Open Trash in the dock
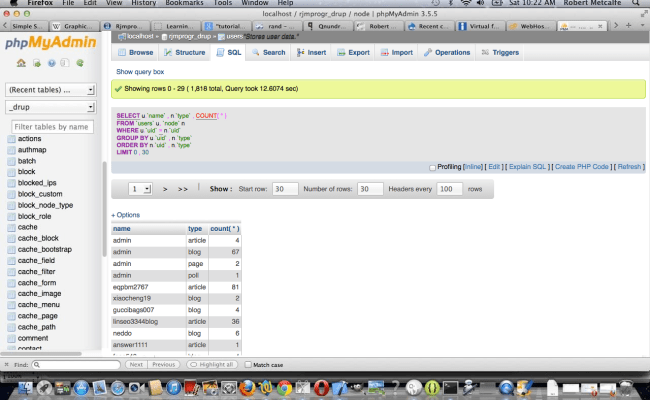Image resolution: width=650 pixels, height=400 pixels. [x=626, y=388]
